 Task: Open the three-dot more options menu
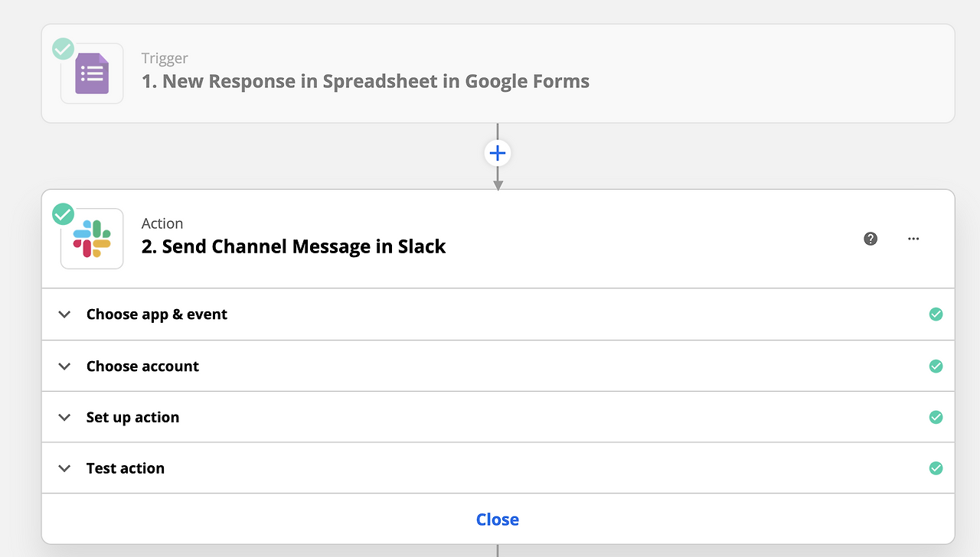pos(913,239)
